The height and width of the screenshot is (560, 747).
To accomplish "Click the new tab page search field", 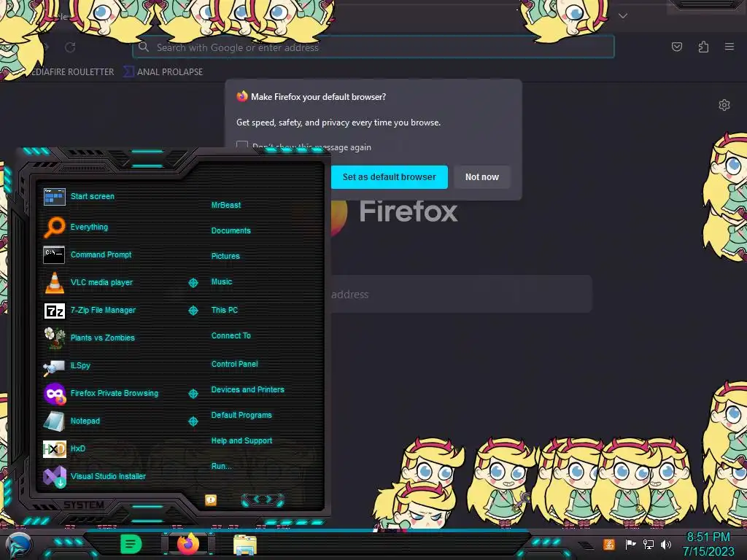I will pyautogui.click(x=461, y=295).
